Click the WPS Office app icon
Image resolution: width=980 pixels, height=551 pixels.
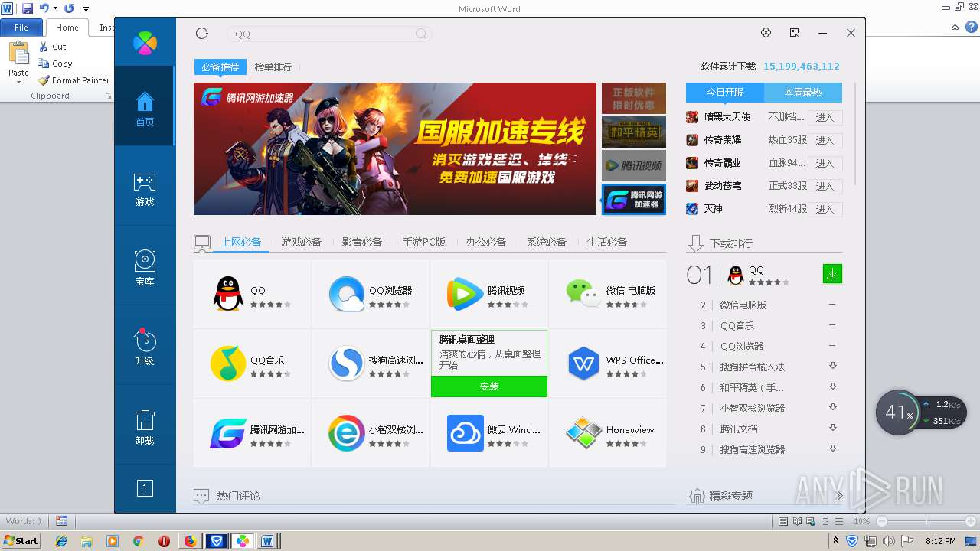point(583,364)
